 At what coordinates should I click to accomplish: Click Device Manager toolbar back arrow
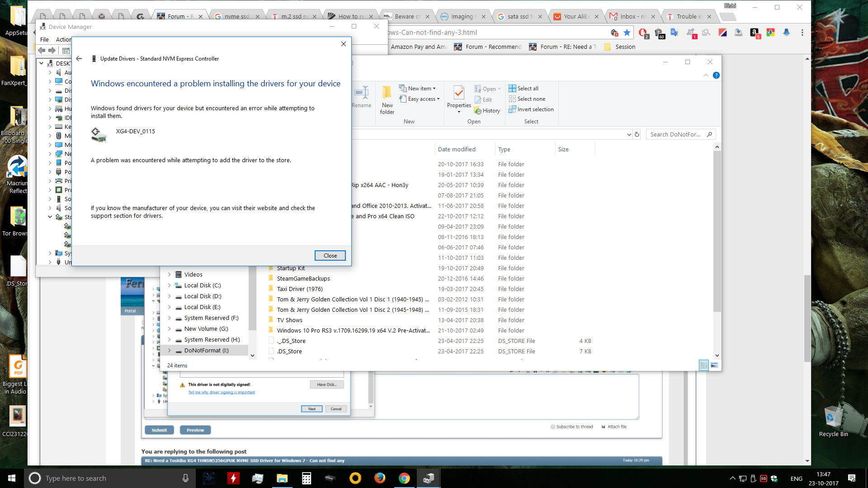click(42, 50)
